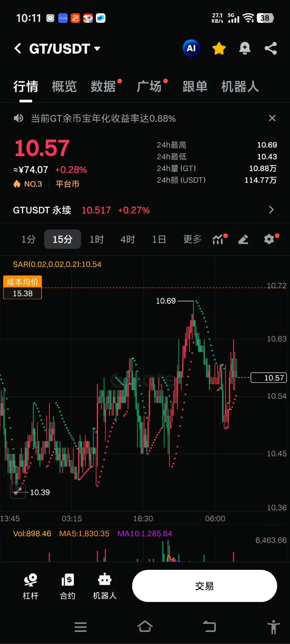
Task: Tap the MA10 volume indicator value
Action: pos(145,534)
